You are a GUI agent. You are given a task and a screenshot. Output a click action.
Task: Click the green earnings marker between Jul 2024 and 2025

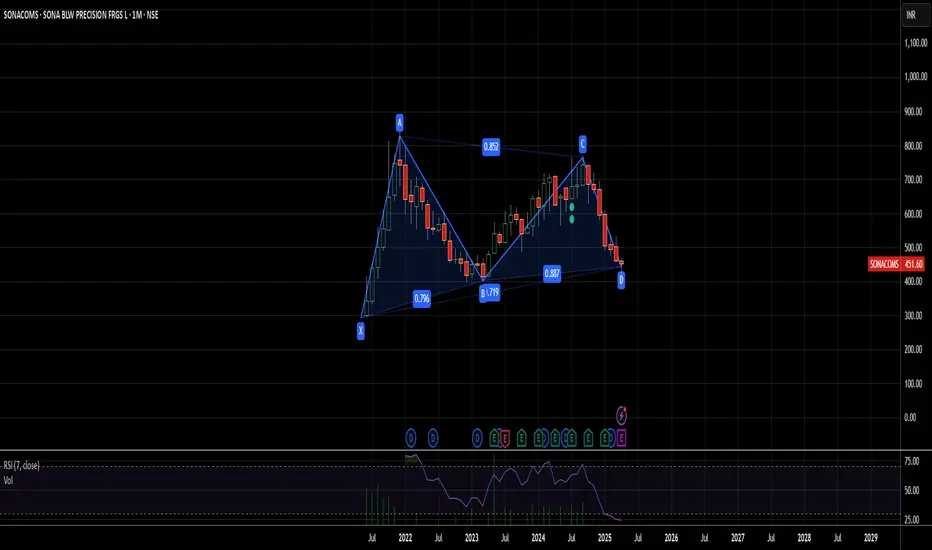point(588,438)
